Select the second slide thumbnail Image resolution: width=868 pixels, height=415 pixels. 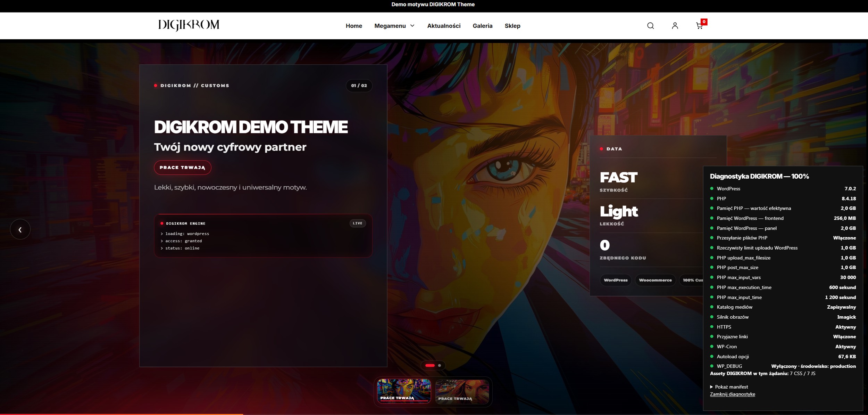coord(462,392)
